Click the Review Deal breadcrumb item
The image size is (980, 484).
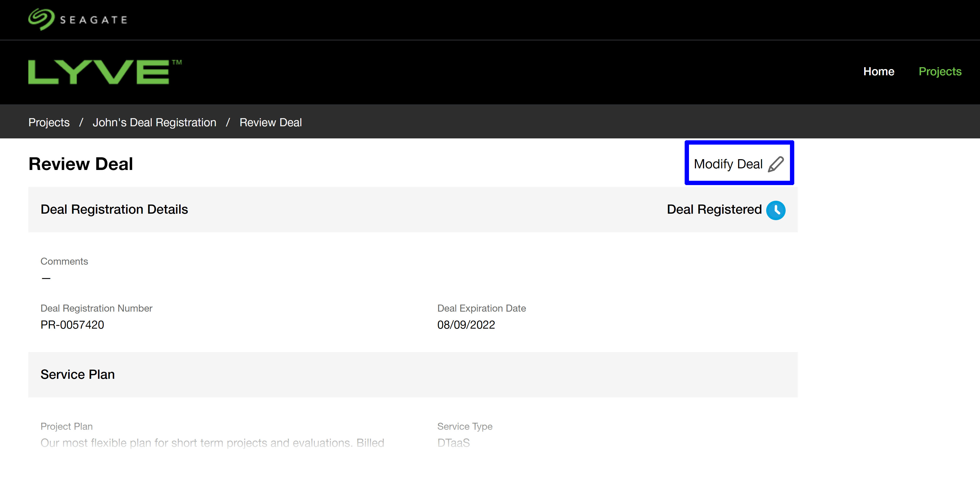tap(271, 122)
